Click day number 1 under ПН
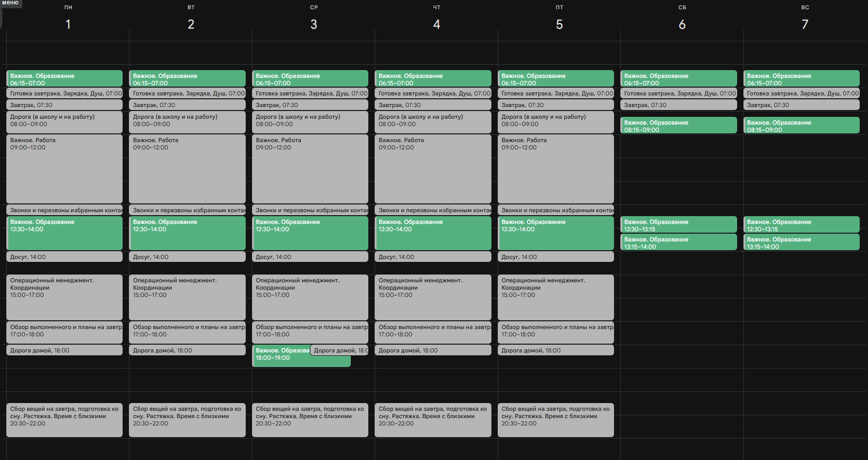 pyautogui.click(x=68, y=24)
